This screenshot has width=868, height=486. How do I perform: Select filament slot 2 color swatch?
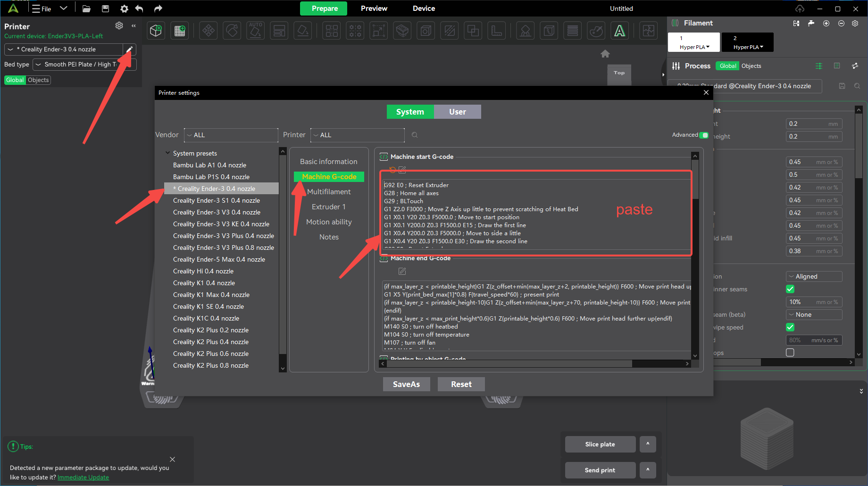[x=747, y=42]
